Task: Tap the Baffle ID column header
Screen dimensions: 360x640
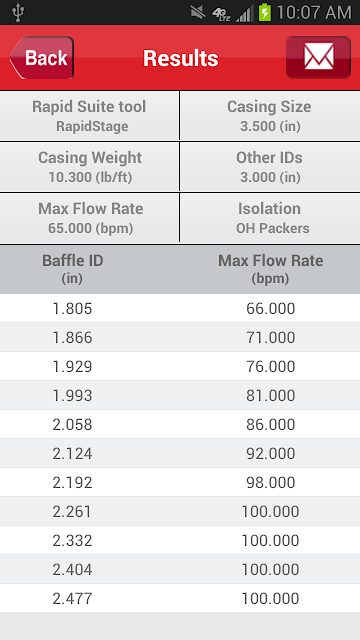Action: click(x=72, y=269)
